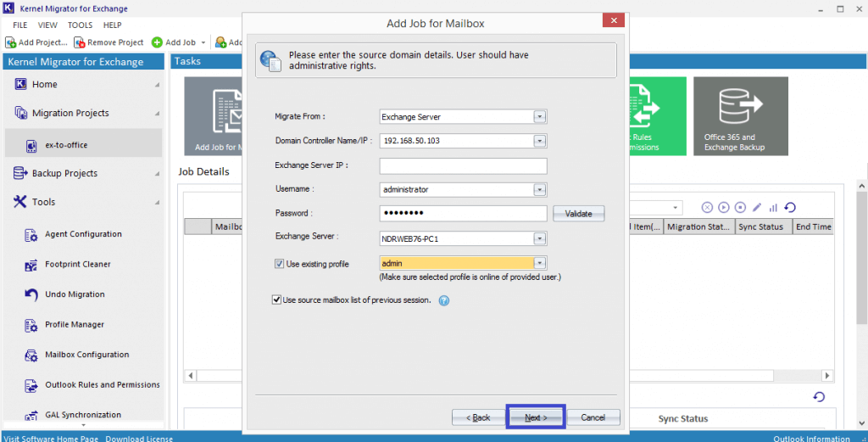Image resolution: width=868 pixels, height=442 pixels.
Task: Click the Undo Migration arrow icon
Action: [x=31, y=294]
